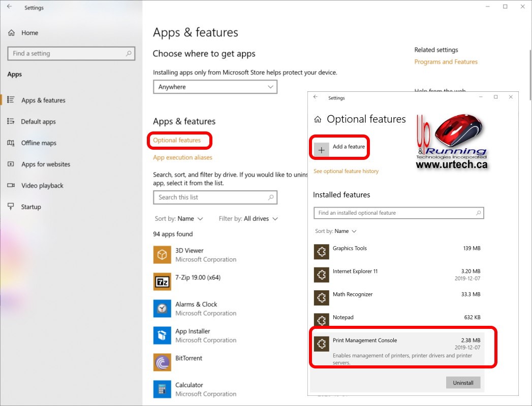Click the back arrow in main Settings window
The width and height of the screenshot is (532, 406).
pos(9,7)
